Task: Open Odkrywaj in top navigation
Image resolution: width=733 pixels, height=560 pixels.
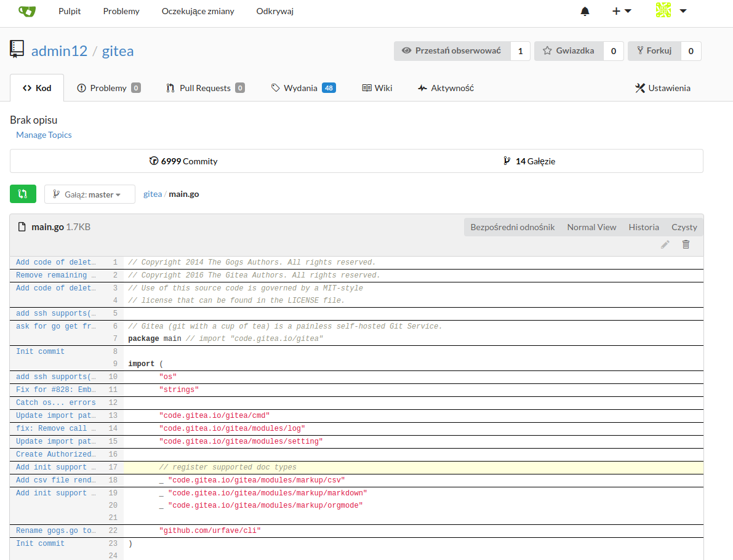Action: 275,11
